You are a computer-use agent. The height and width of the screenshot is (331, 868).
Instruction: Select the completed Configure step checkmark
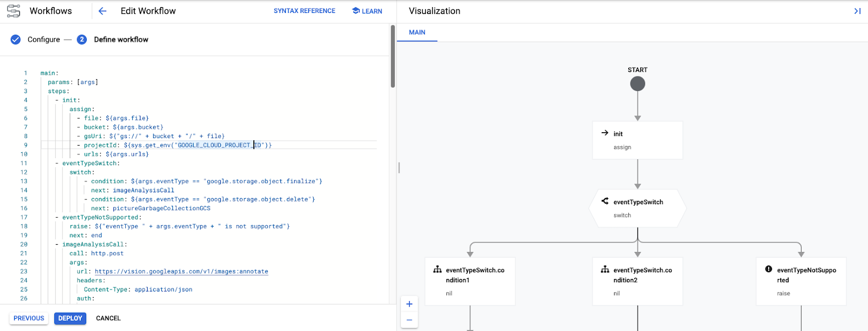(x=16, y=40)
